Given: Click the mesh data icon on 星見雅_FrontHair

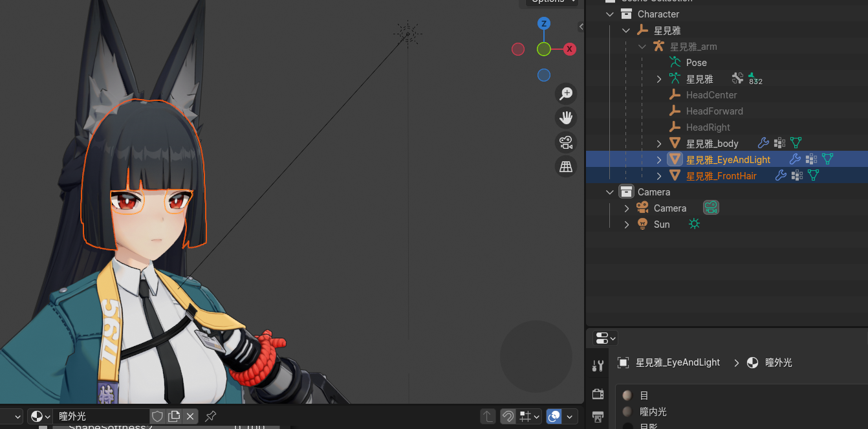Looking at the screenshot, I should 814,175.
